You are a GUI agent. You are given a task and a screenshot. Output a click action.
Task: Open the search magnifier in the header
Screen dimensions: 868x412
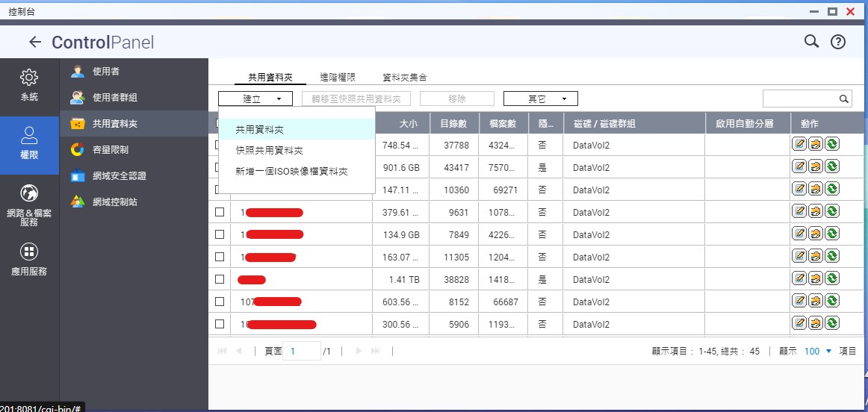tap(811, 42)
